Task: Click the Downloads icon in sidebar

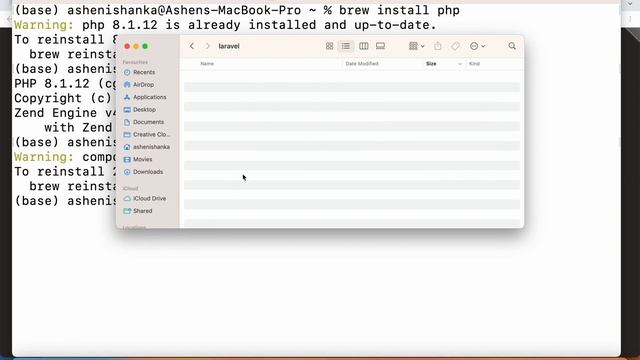Action: [127, 172]
